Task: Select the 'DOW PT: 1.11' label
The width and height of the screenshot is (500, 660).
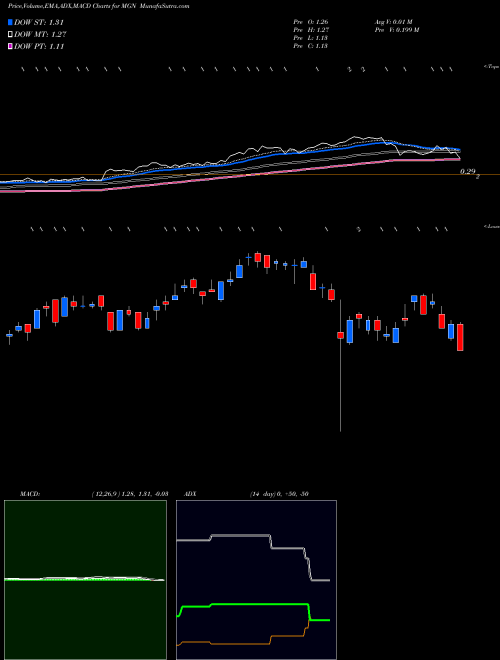Action: point(39,46)
